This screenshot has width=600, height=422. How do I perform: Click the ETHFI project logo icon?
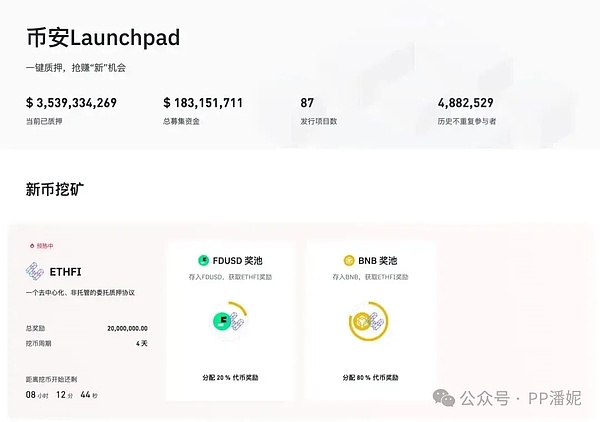click(x=35, y=271)
